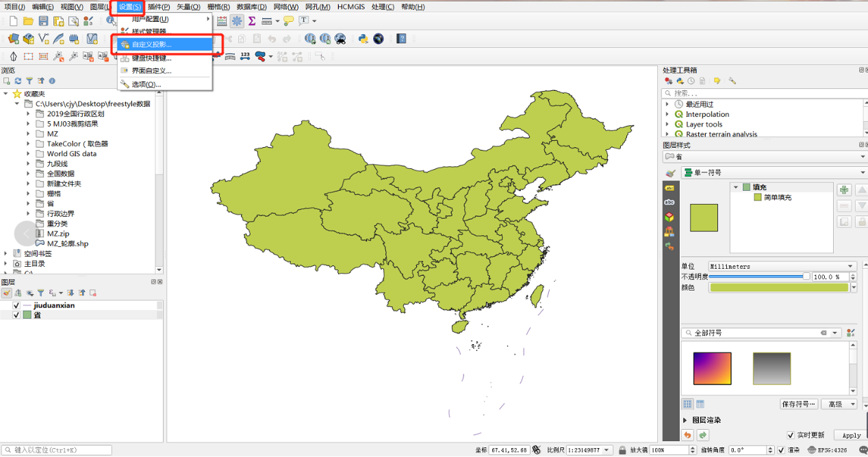Screen dimensions: 868x457
Task: Click the 保存符号 button
Action: coord(799,404)
